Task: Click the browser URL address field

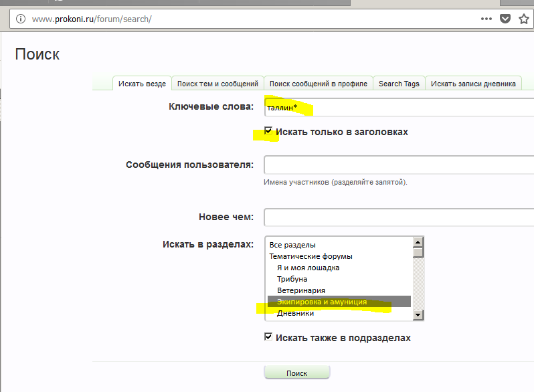Action: [x=248, y=19]
